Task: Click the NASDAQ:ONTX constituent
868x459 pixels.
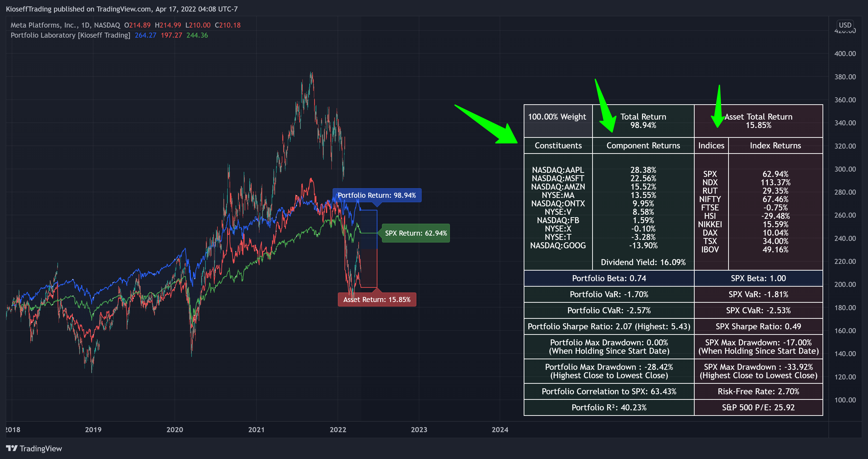Action: point(558,204)
